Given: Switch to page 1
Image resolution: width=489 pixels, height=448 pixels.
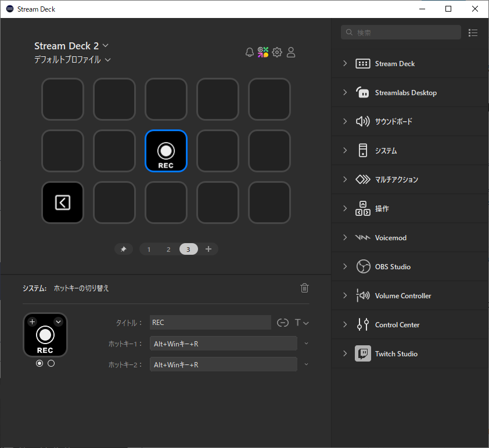Looking at the screenshot, I should 149,249.
